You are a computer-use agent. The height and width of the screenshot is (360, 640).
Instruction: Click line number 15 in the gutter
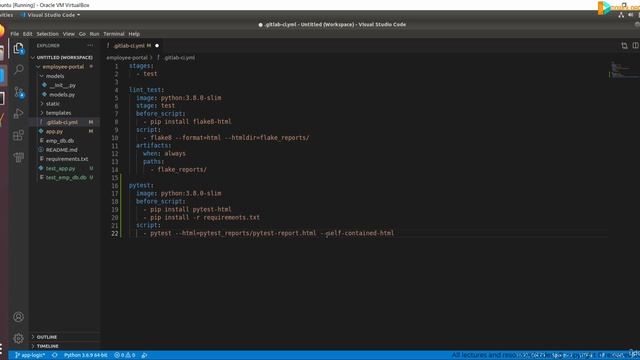coord(115,178)
